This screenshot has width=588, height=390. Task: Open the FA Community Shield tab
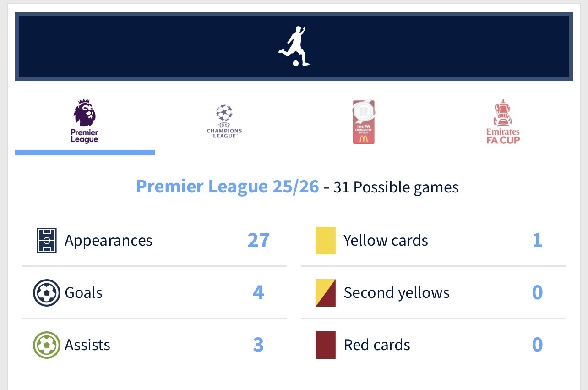[364, 122]
